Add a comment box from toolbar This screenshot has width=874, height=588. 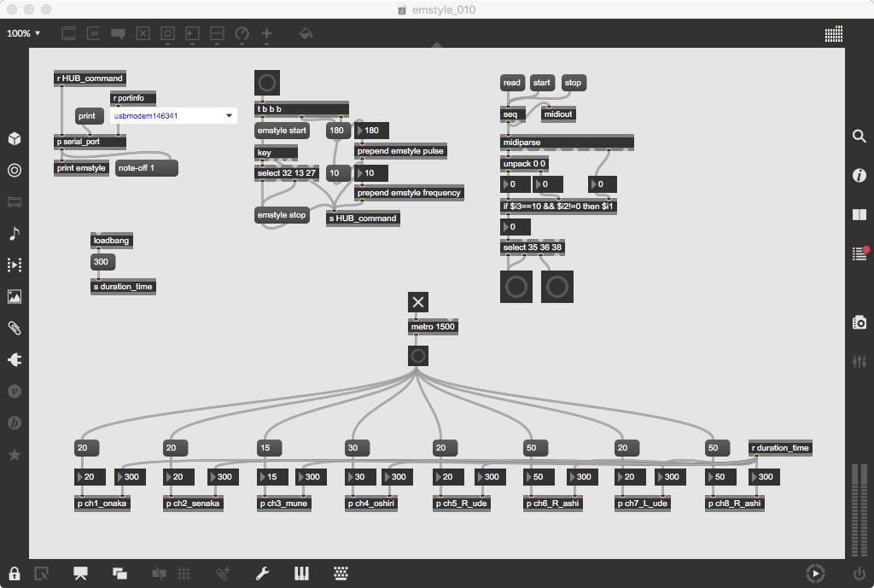click(118, 34)
